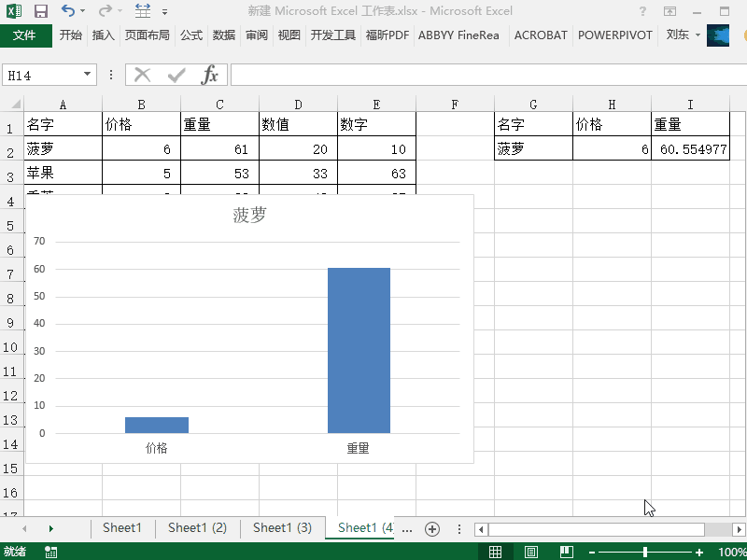Click the zoom slider handle
Screen dimensions: 747x560
click(645, 552)
